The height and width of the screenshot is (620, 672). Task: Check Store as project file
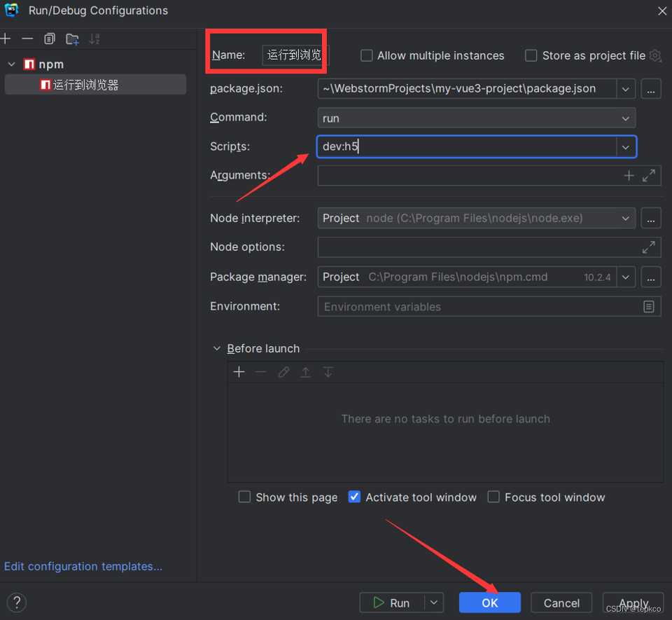click(x=531, y=56)
